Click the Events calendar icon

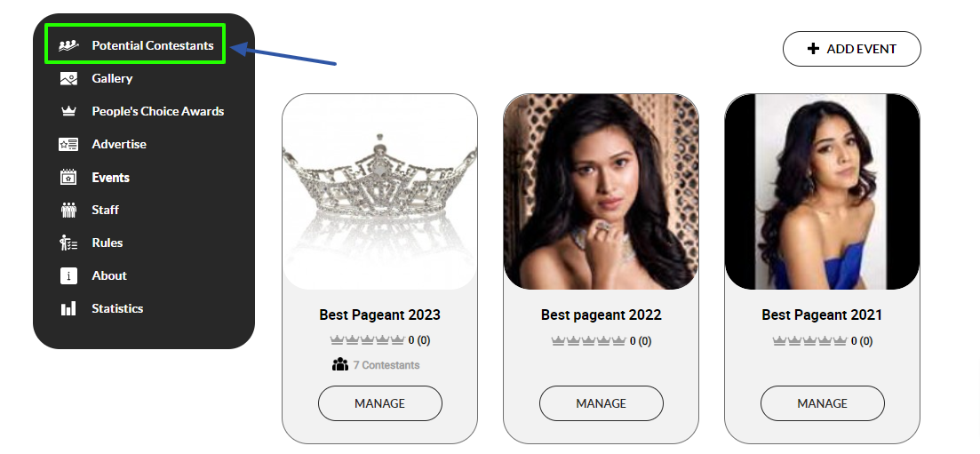pyautogui.click(x=68, y=177)
